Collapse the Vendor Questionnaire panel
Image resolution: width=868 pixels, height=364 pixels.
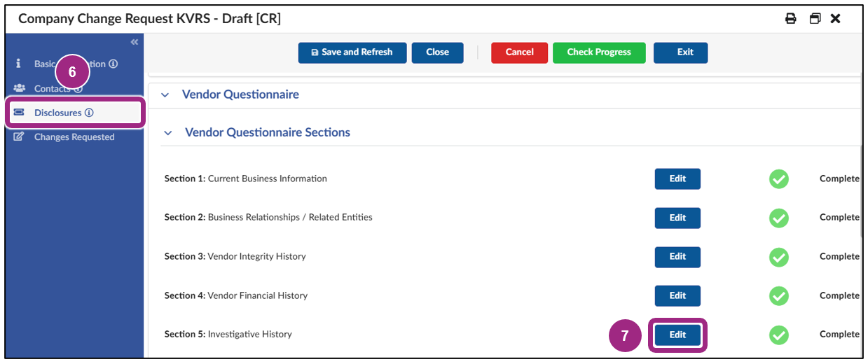pos(165,95)
